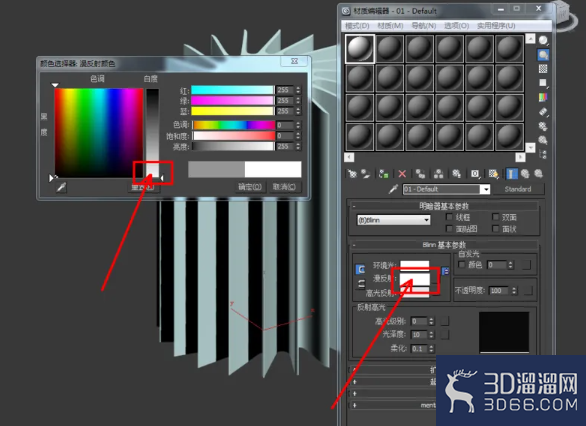Viewport: 586px width, 426px height.
Task: Open the 选项(O) menu
Action: click(457, 26)
